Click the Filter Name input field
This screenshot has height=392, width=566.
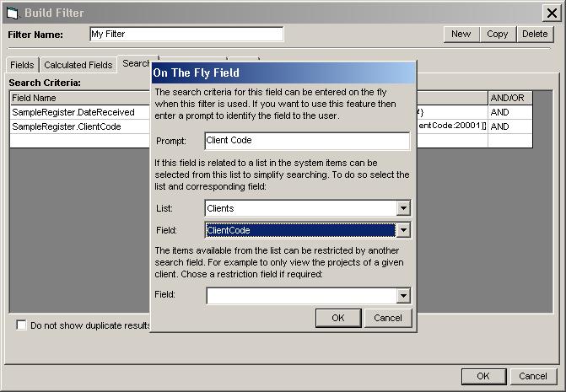pyautogui.click(x=186, y=35)
